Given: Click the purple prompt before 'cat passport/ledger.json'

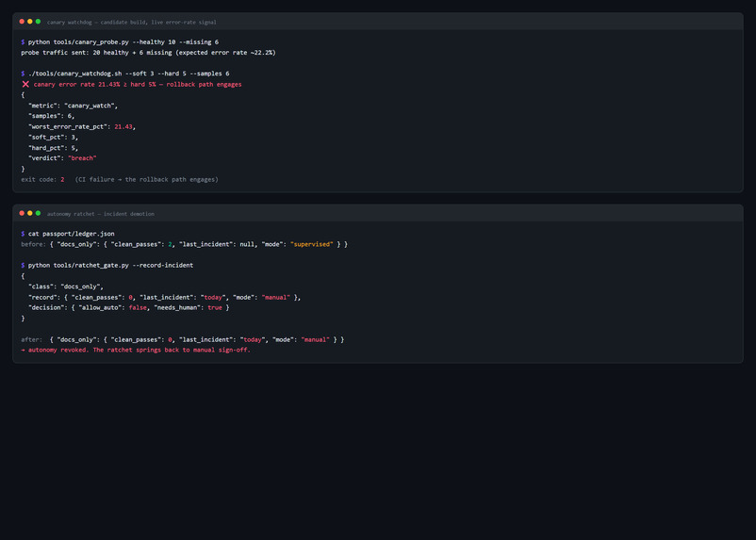Looking at the screenshot, I should pos(23,234).
